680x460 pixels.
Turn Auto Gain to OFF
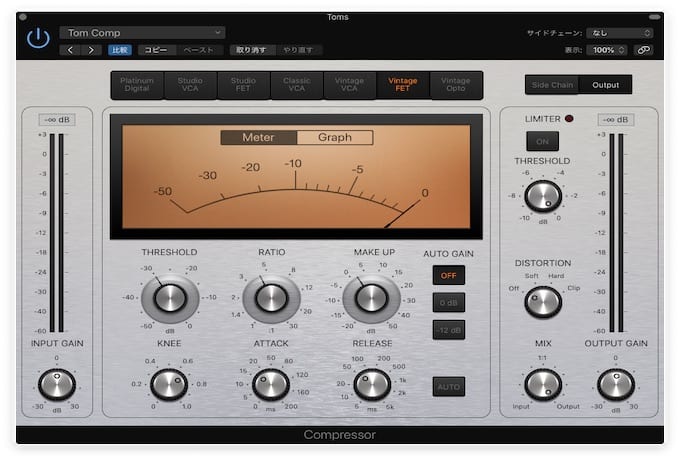[449, 275]
